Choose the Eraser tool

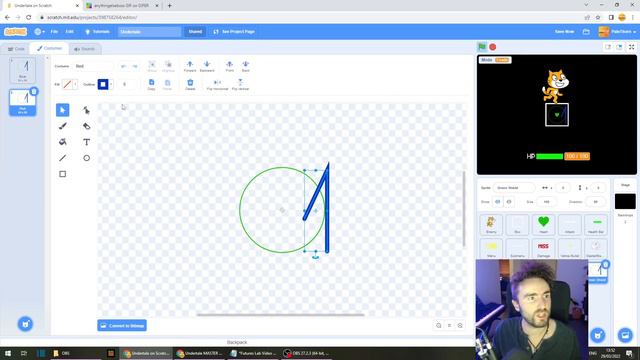click(x=87, y=126)
